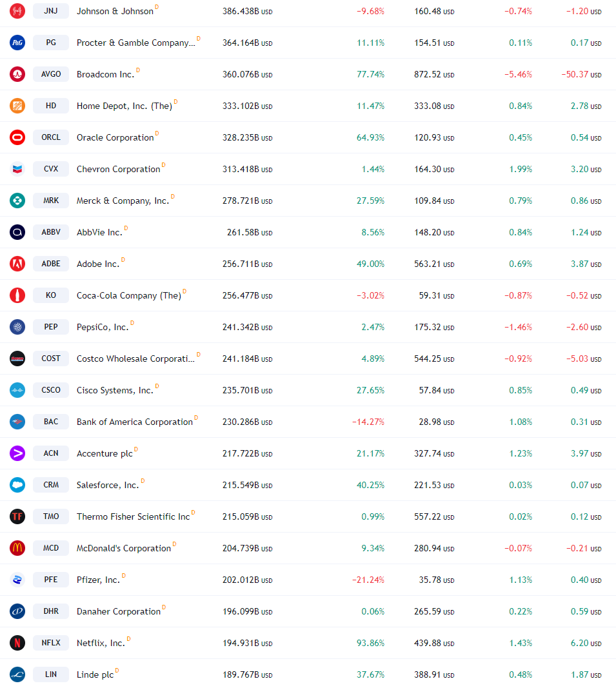Select Adobe price 563.21 USD
The image size is (616, 688).
(x=434, y=264)
